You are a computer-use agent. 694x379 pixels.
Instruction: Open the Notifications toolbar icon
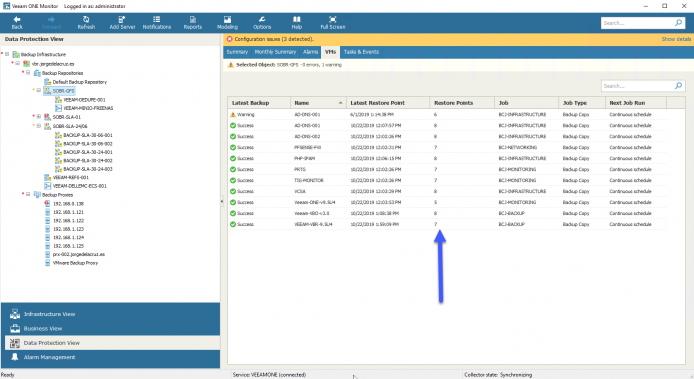157,22
